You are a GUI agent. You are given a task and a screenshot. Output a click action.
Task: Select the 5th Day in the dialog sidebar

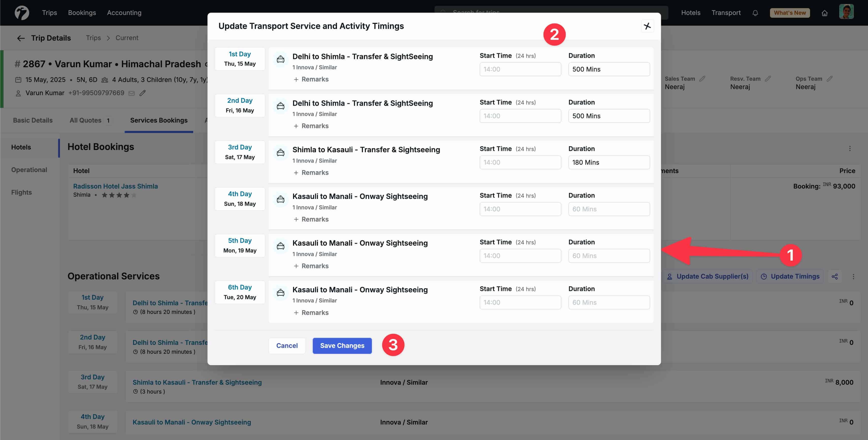(x=239, y=245)
